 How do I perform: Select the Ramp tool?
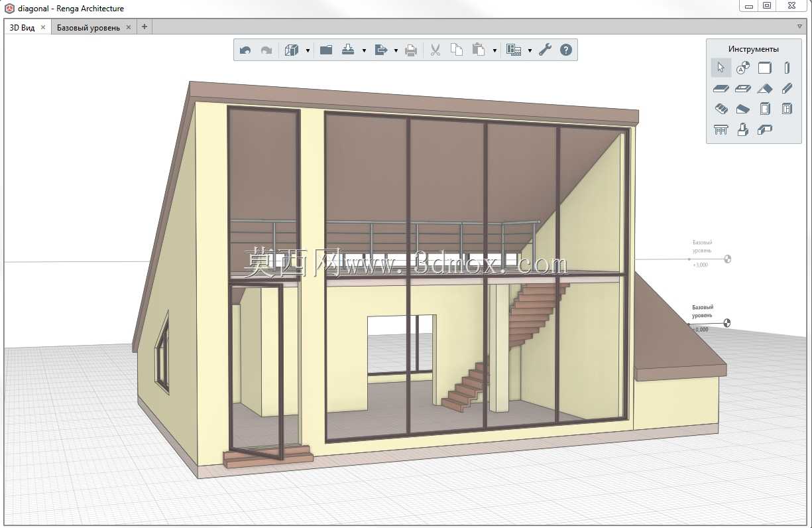point(743,109)
